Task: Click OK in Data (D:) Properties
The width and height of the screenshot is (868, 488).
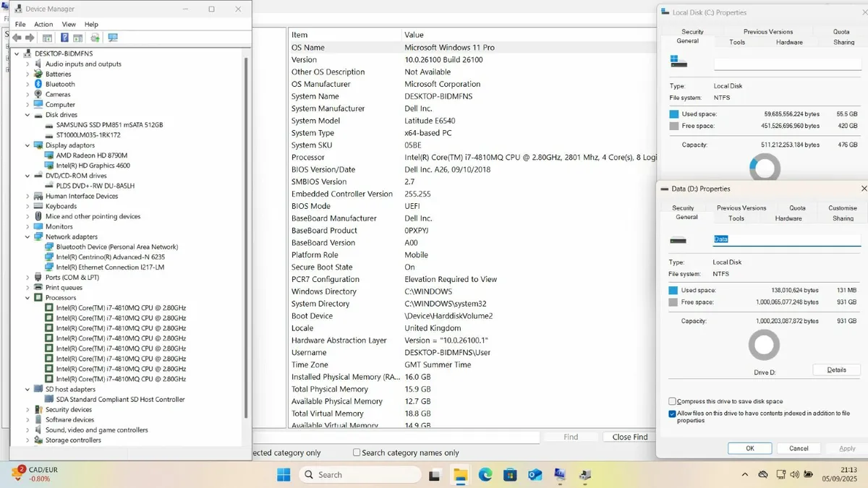Action: click(x=750, y=448)
